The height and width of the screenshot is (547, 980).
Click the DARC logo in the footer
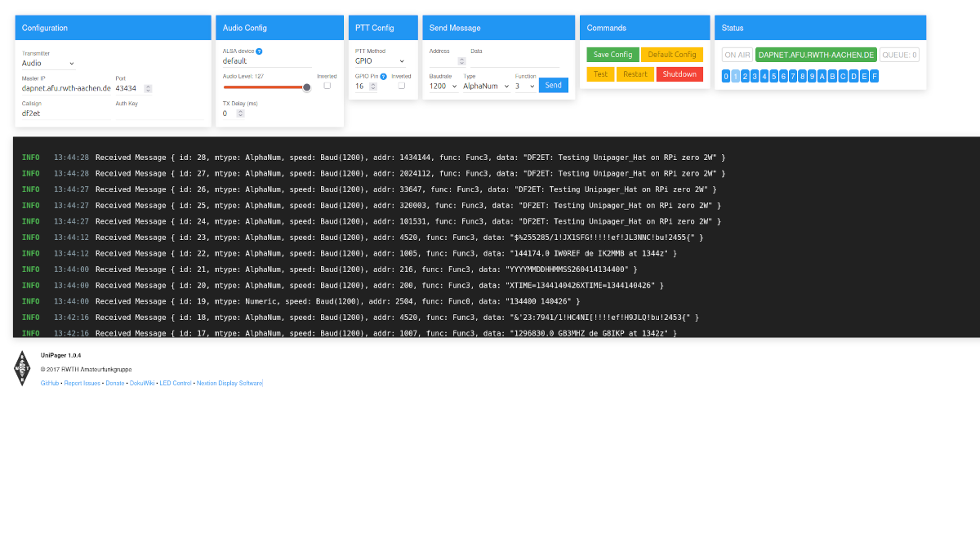click(22, 368)
